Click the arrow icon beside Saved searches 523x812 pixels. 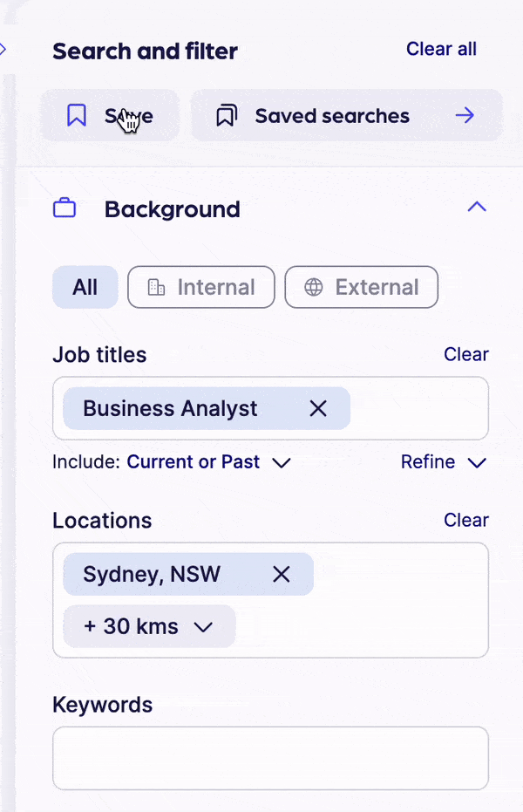[x=465, y=115]
